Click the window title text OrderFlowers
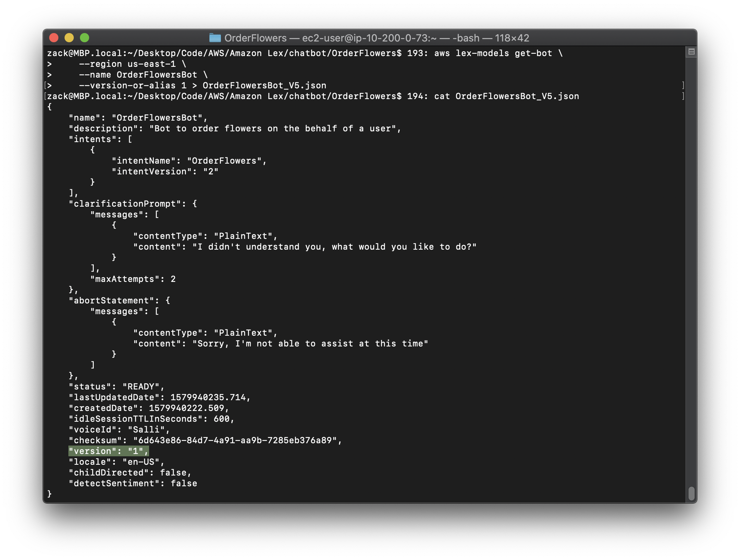 tap(255, 38)
